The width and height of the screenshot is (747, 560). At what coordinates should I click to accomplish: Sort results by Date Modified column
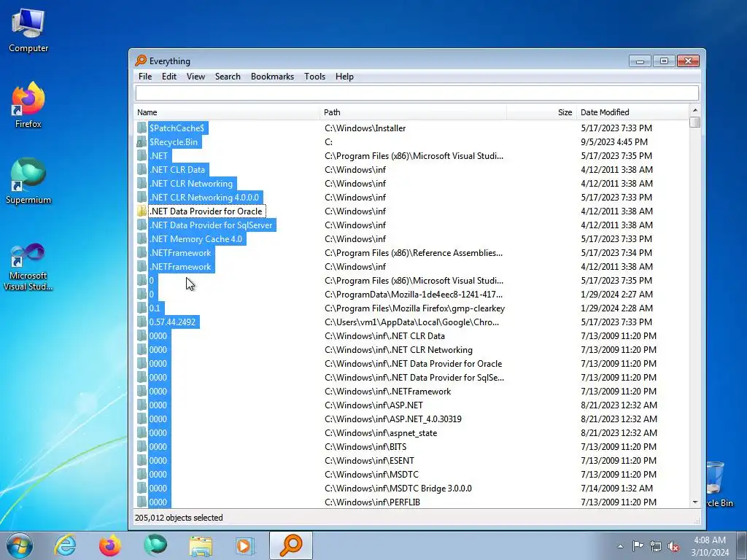pyautogui.click(x=632, y=112)
